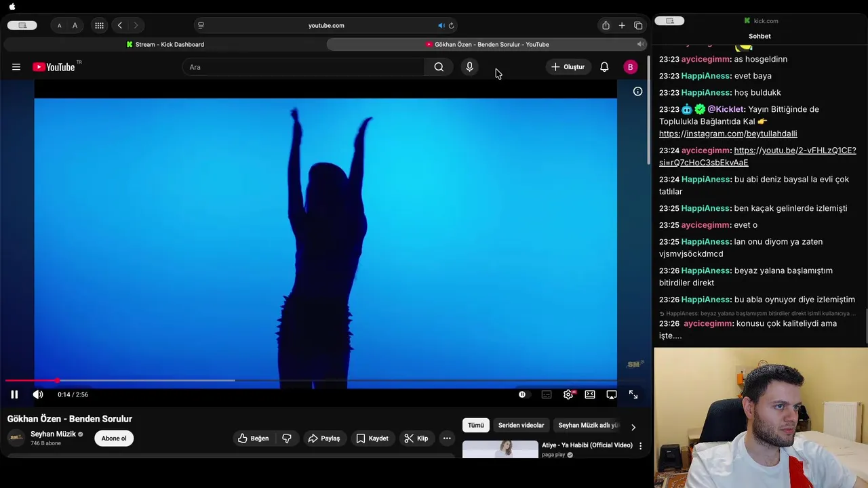
Task: Click the Gökhan Özen - Benden Sorulur title
Action: [70, 419]
